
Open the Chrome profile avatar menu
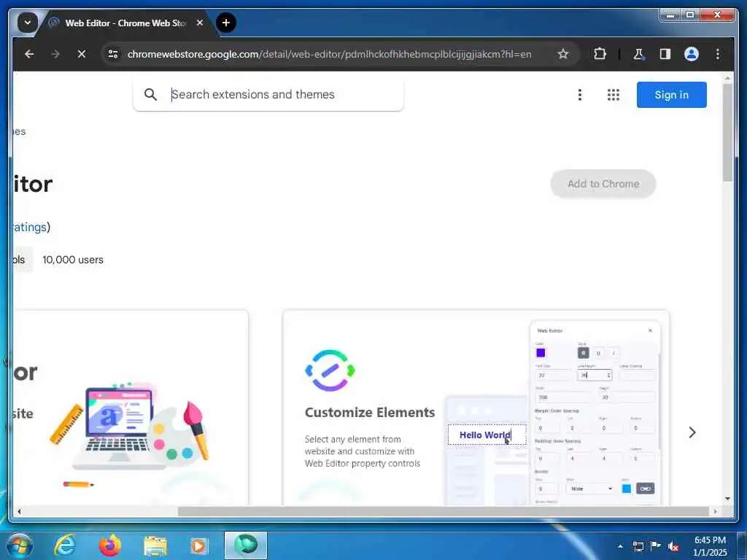click(692, 54)
